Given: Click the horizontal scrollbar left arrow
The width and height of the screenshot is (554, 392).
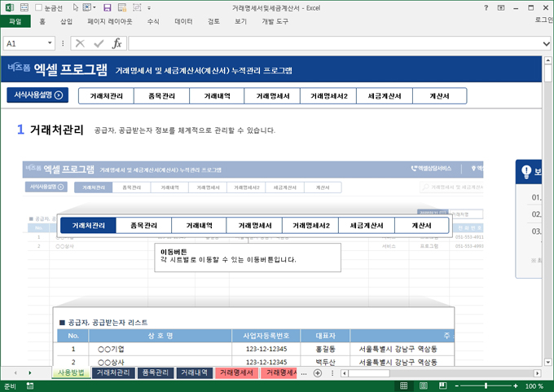Looking at the screenshot, I should point(345,373).
